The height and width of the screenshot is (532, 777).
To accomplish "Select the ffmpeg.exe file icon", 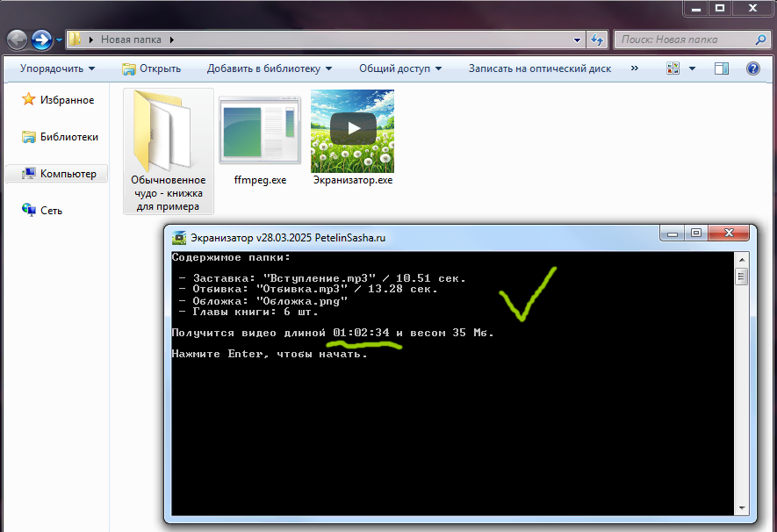I will [x=260, y=132].
